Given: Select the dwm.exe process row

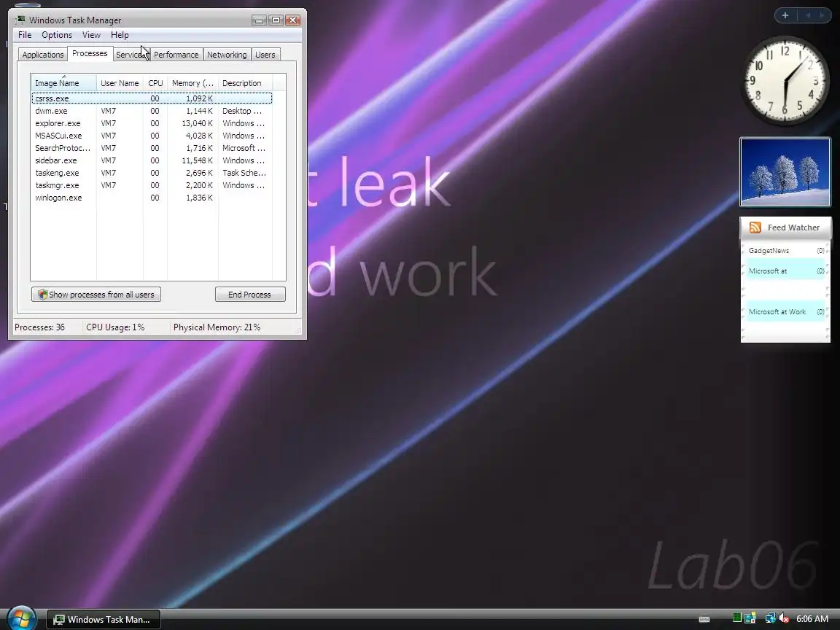Looking at the screenshot, I should 152,111.
